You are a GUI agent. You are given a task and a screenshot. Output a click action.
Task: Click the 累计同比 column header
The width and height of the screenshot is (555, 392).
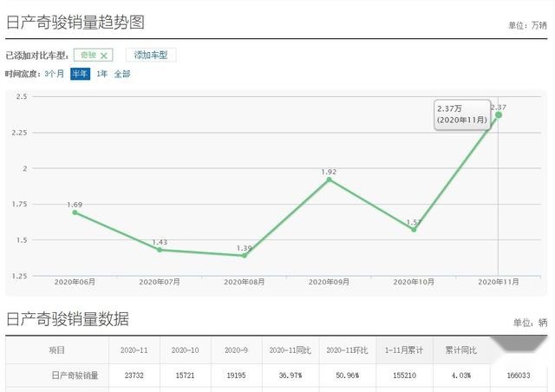(x=461, y=350)
